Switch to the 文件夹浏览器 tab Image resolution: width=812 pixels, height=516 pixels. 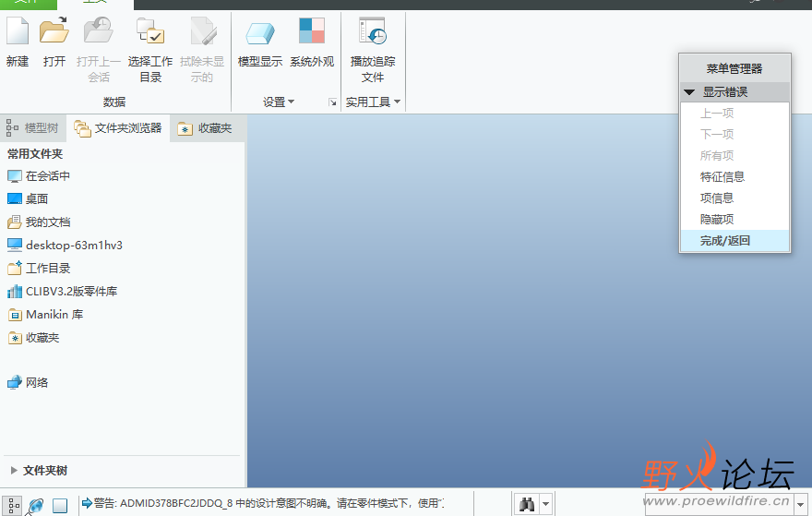(x=118, y=128)
